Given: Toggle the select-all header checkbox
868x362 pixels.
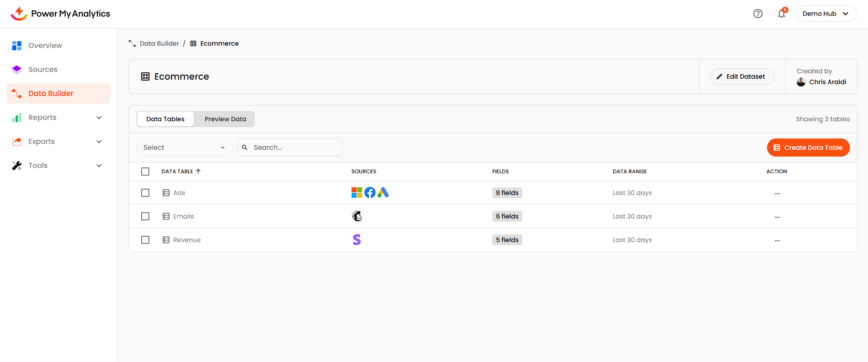Looking at the screenshot, I should click(x=145, y=171).
